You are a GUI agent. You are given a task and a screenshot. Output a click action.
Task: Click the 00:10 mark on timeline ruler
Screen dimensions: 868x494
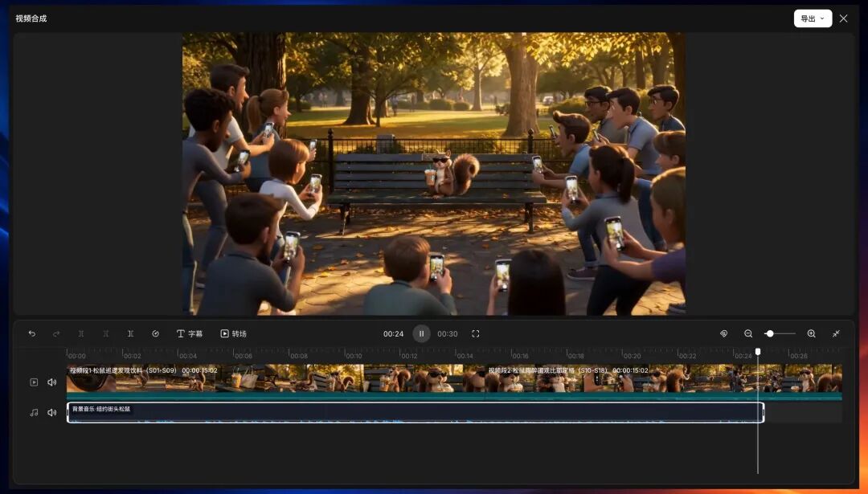353,356
